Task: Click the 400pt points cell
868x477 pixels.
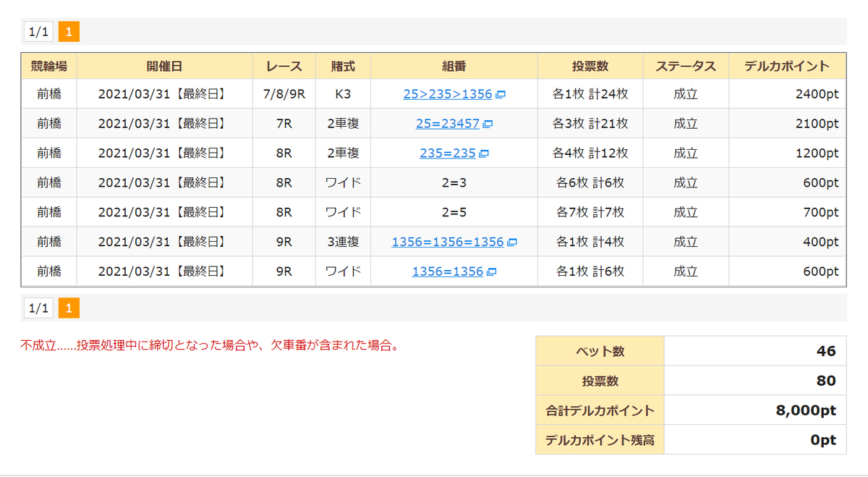Action: [788, 242]
